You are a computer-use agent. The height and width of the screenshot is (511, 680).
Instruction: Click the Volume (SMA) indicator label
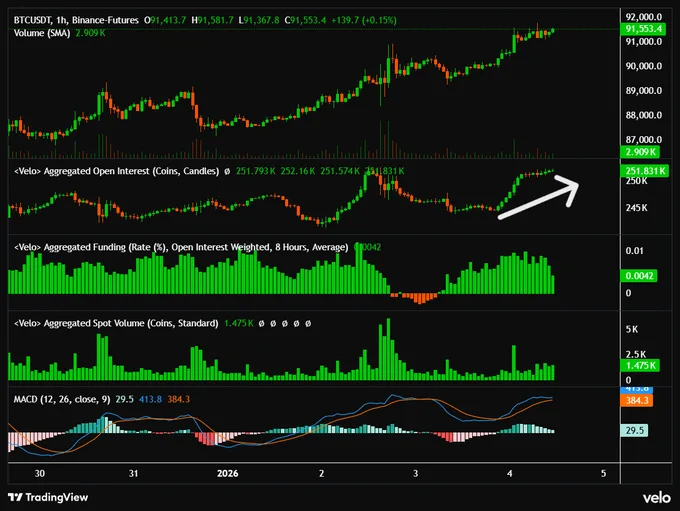(x=42, y=33)
